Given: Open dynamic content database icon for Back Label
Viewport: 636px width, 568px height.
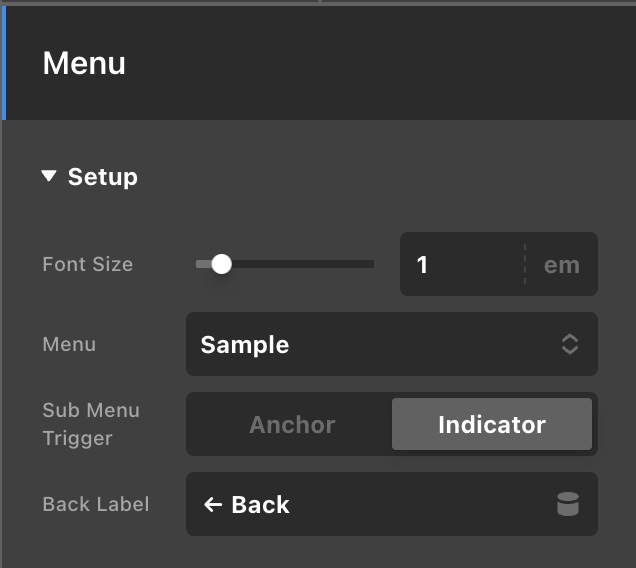Looking at the screenshot, I should pyautogui.click(x=568, y=504).
